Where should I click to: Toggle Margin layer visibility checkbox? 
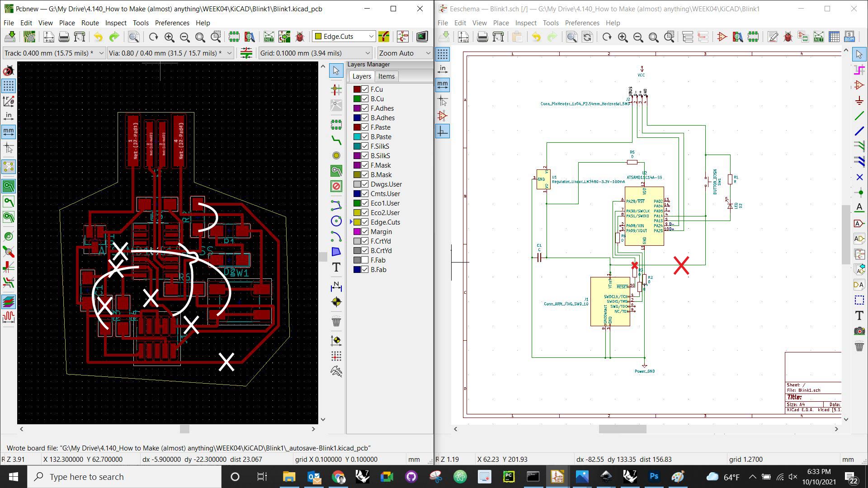[365, 231]
